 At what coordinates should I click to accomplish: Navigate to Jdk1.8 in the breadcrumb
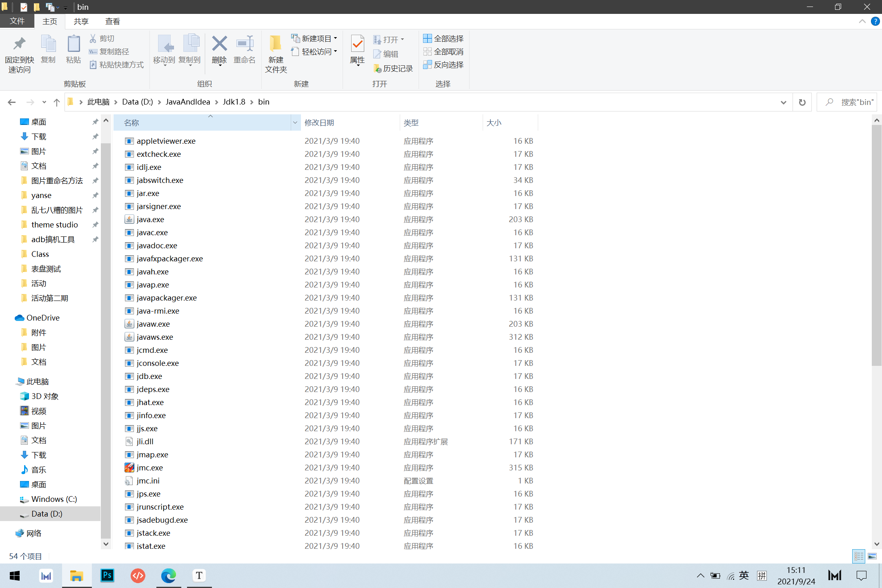pyautogui.click(x=234, y=102)
